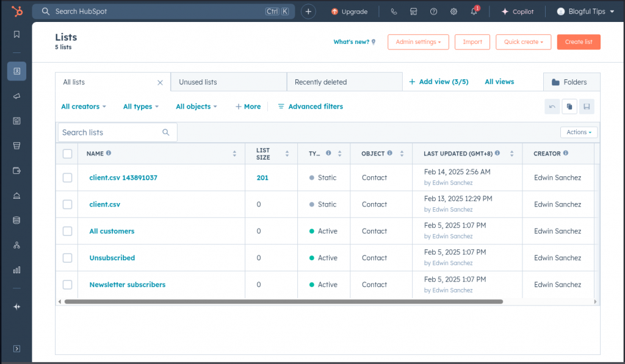This screenshot has height=364, width=625.
Task: Click the info icon beside LAST UPDATED header
Action: coord(497,153)
